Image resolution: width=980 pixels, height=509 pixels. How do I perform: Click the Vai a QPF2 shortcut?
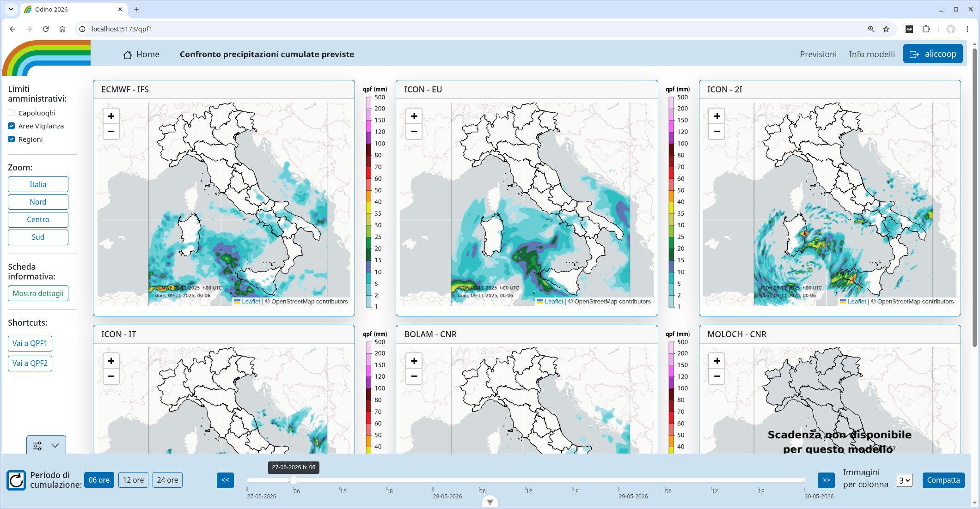30,364
